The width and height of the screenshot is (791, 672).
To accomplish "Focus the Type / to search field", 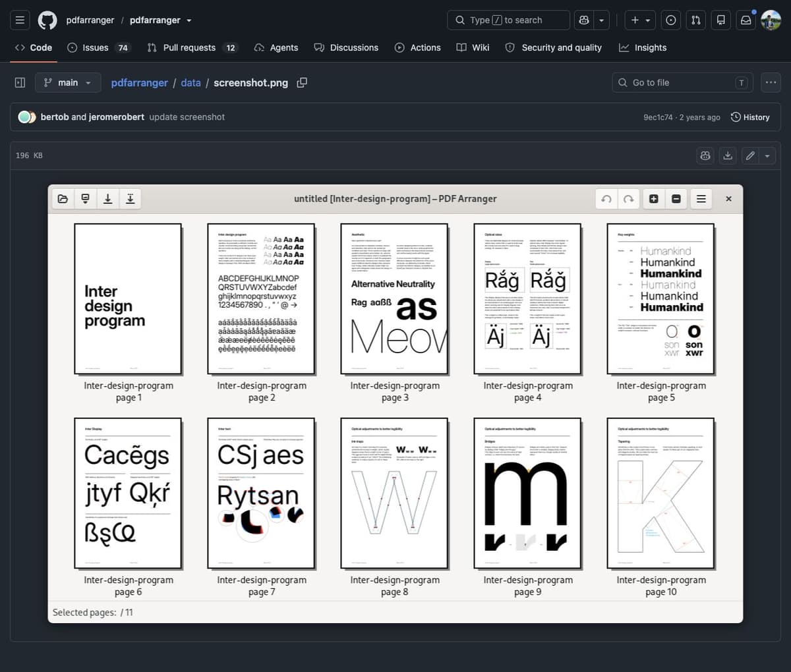I will (x=508, y=20).
